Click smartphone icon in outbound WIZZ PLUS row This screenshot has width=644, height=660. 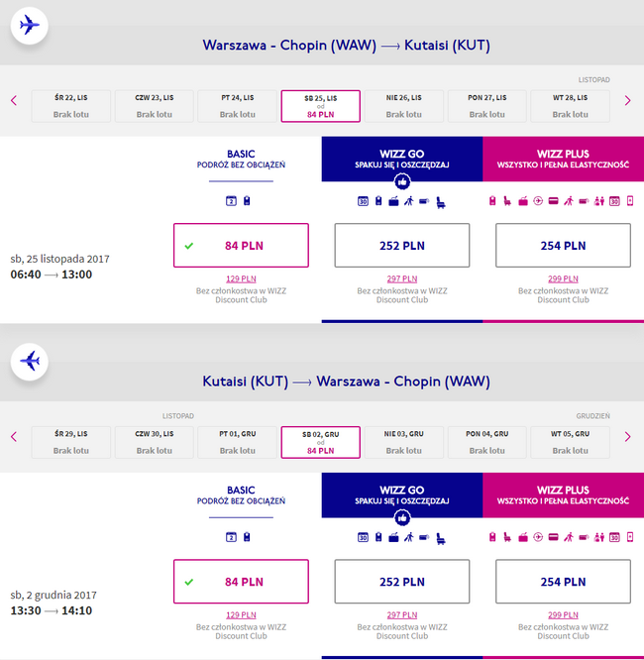point(630,202)
